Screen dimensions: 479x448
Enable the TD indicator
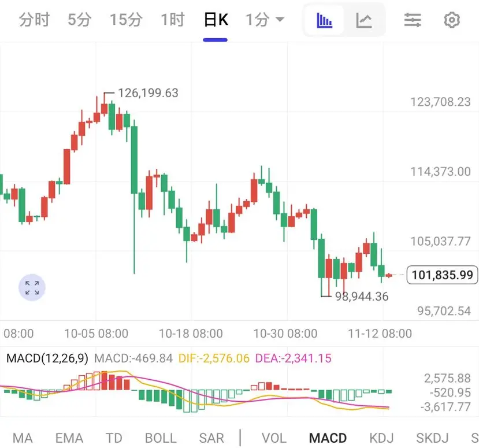[x=114, y=438]
